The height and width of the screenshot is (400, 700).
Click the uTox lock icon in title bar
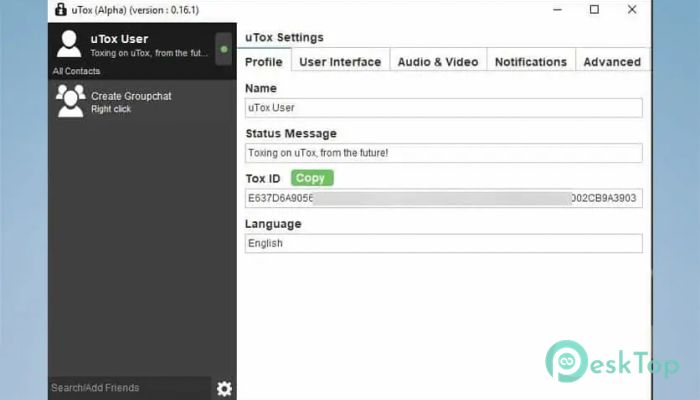(x=61, y=9)
